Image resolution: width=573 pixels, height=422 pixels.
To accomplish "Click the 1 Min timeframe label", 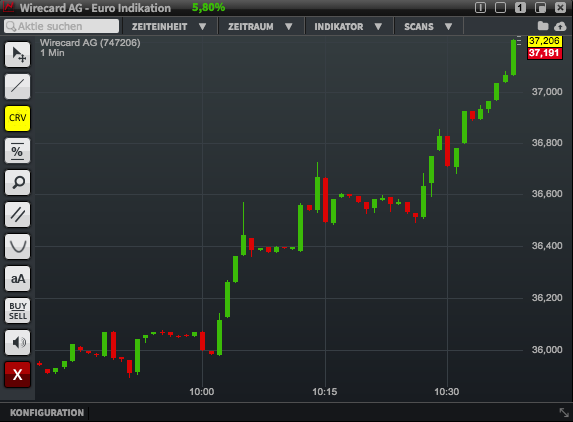I will click(x=52, y=53).
